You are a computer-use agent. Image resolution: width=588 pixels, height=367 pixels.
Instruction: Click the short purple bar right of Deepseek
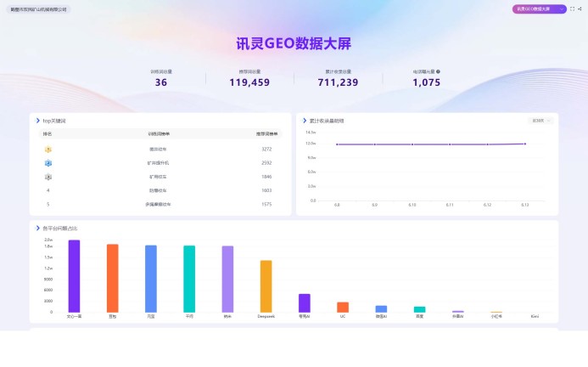coord(305,303)
